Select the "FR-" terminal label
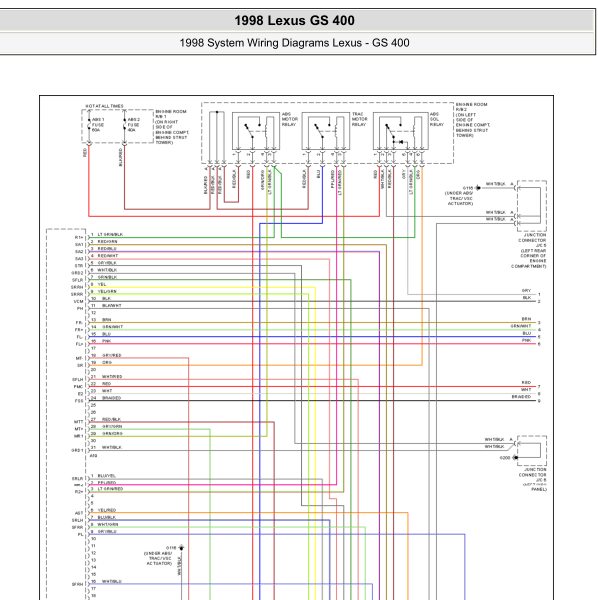Image resolution: width=598 pixels, height=600 pixels. 79,323
